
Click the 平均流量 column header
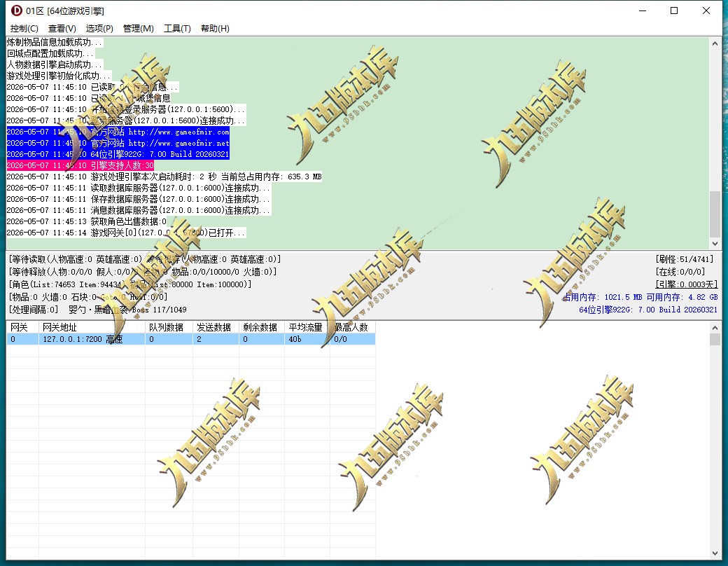click(x=307, y=327)
